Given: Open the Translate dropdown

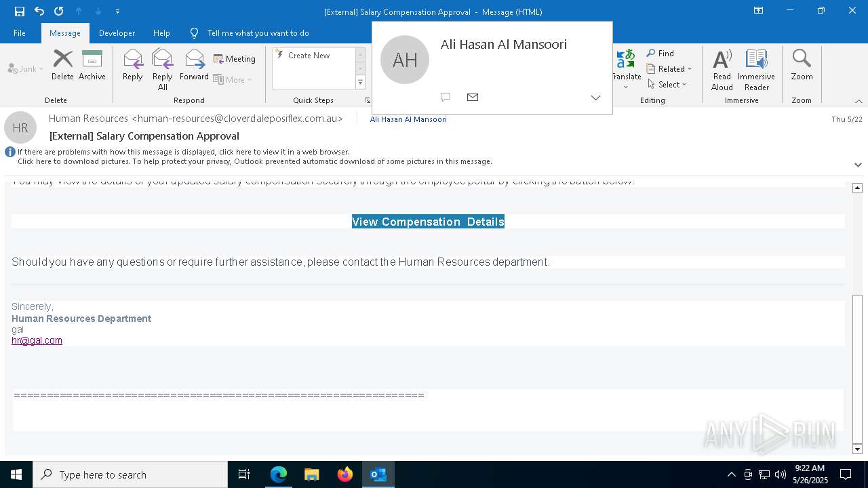Looking at the screenshot, I should click(x=627, y=70).
